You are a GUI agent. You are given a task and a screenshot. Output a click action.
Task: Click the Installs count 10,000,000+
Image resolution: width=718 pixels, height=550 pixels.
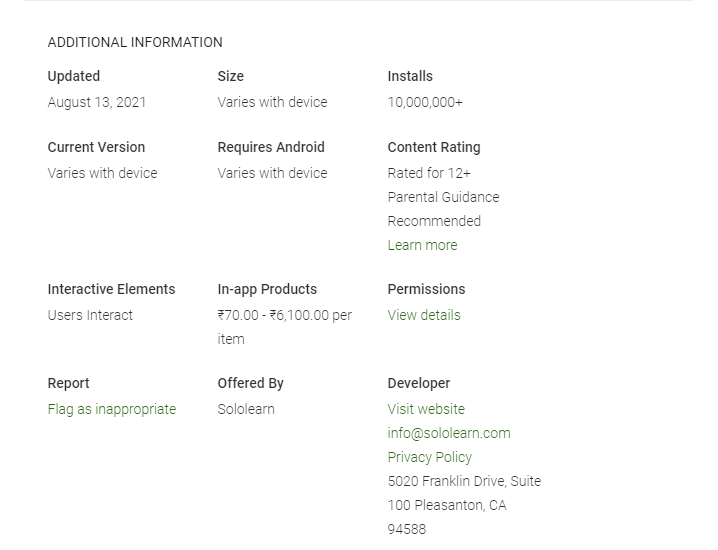pos(425,102)
